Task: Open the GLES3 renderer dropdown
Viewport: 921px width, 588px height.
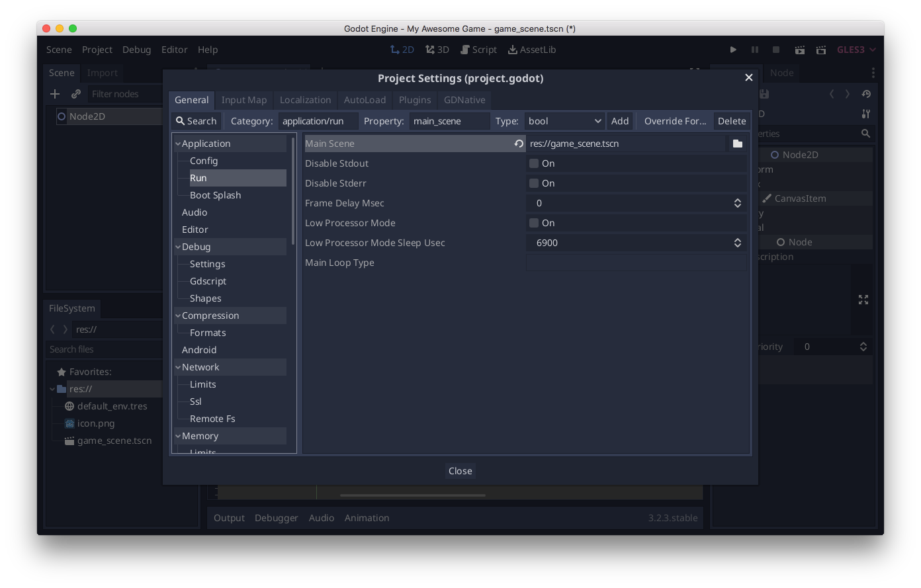Action: [x=856, y=50]
